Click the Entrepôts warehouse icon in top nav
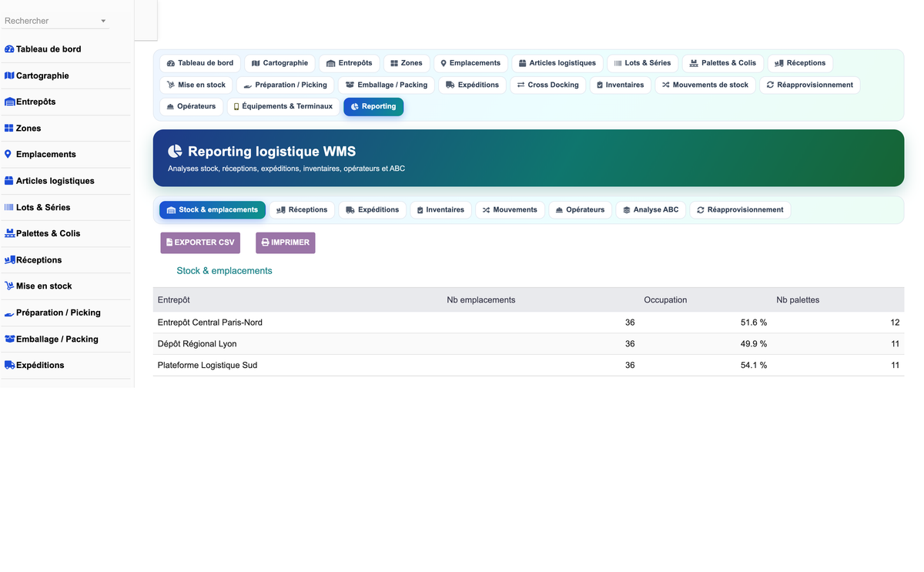This screenshot has height=572, width=924. coord(330,63)
